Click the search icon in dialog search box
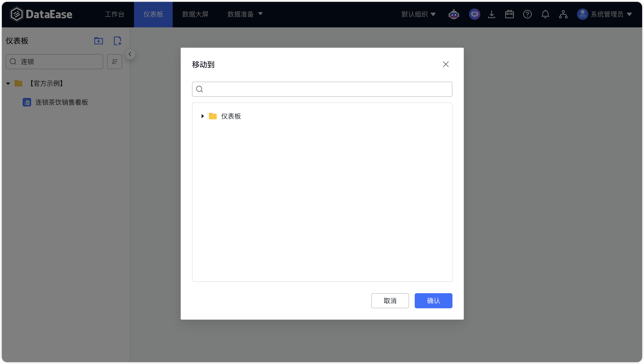The width and height of the screenshot is (644, 364). [x=199, y=89]
